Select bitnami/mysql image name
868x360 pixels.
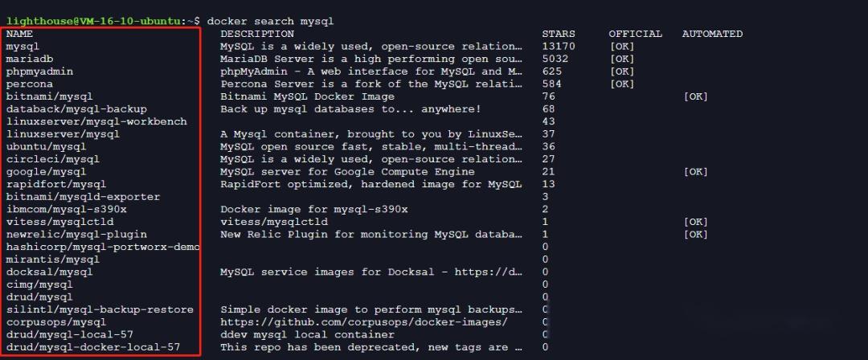coord(49,97)
